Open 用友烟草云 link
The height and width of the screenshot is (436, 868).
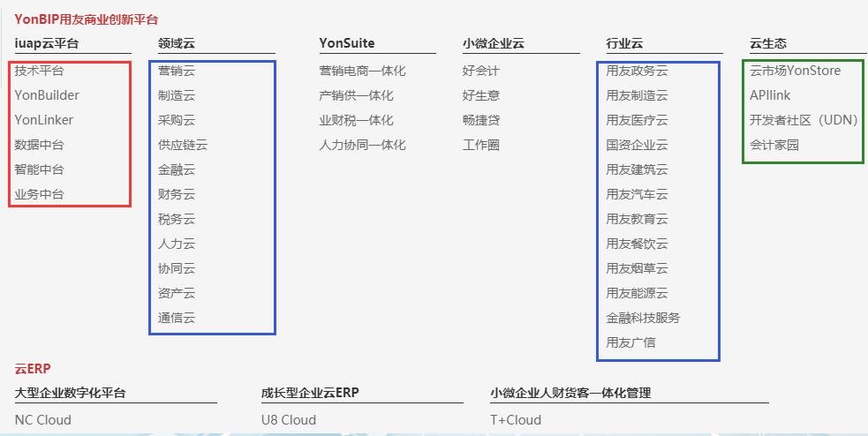(x=638, y=268)
